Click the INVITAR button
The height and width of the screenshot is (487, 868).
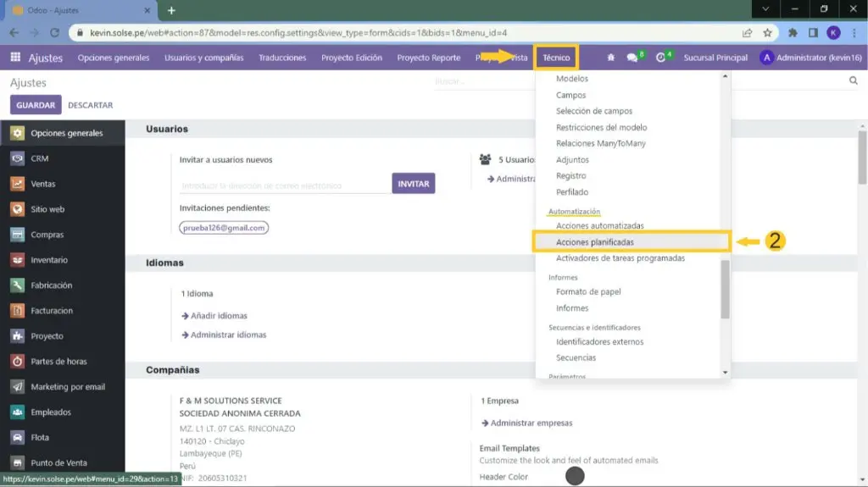tap(413, 184)
